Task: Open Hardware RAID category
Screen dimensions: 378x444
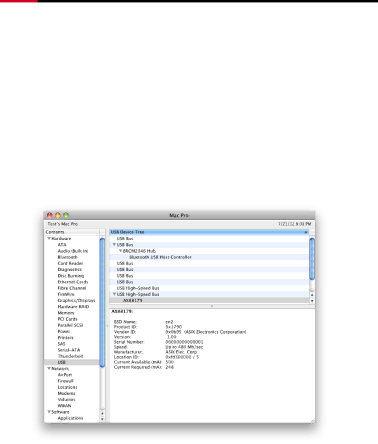Action: (x=73, y=307)
